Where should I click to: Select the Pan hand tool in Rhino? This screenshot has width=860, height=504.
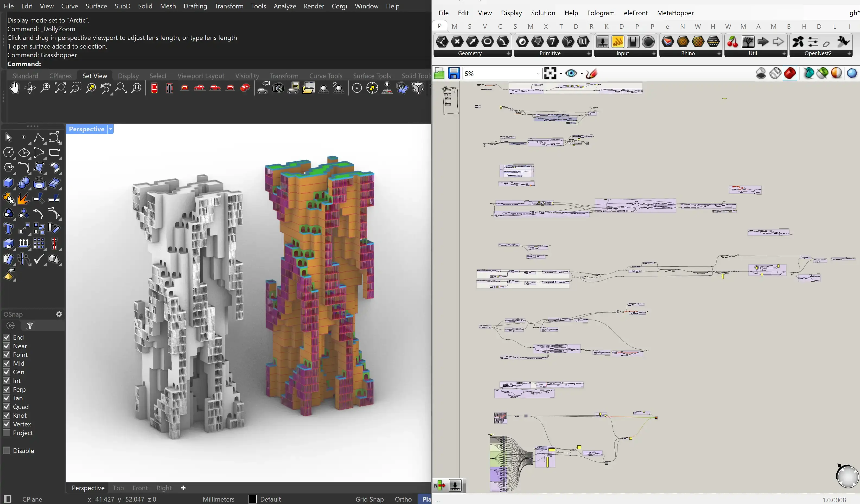(x=14, y=88)
